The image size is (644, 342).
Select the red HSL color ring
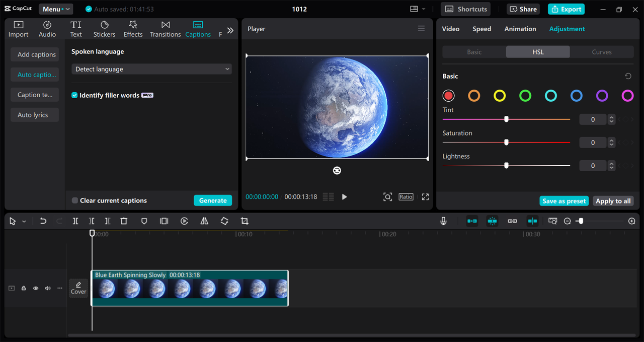(x=448, y=96)
